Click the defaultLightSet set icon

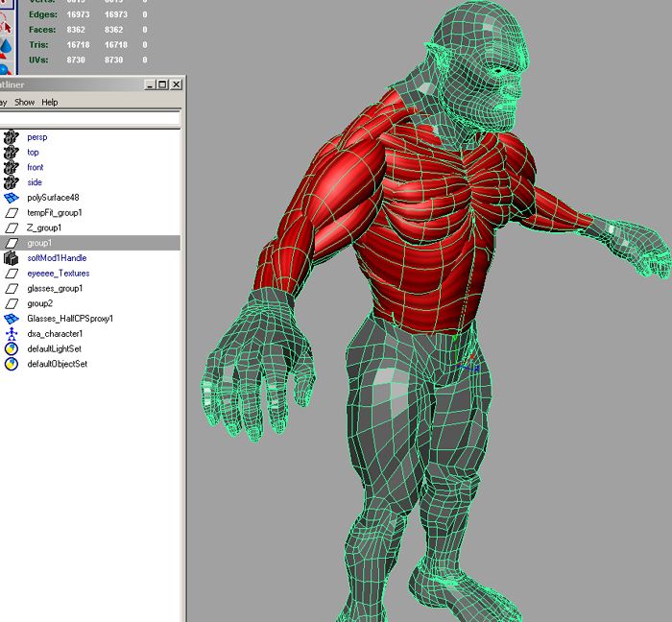(x=12, y=349)
